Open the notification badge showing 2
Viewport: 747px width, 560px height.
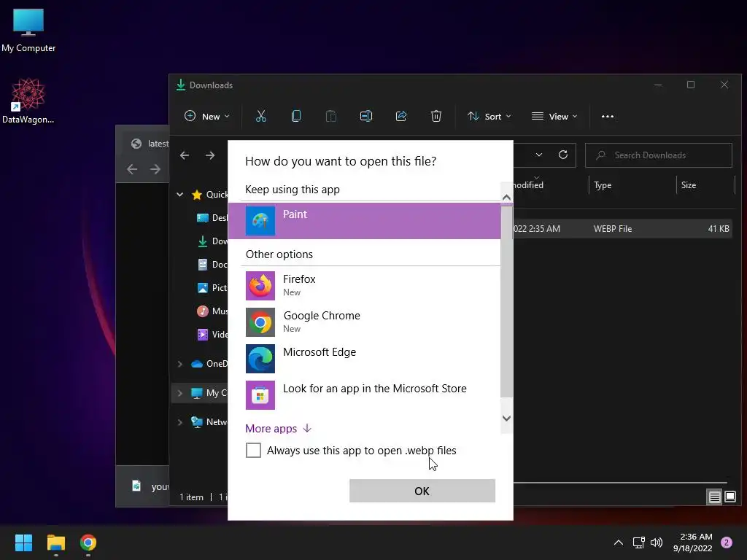(727, 542)
